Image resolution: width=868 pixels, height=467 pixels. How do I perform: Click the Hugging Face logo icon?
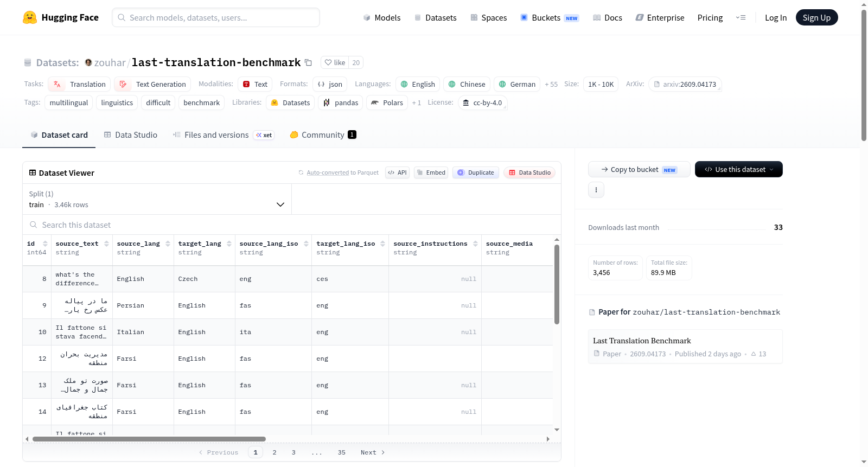coord(30,17)
